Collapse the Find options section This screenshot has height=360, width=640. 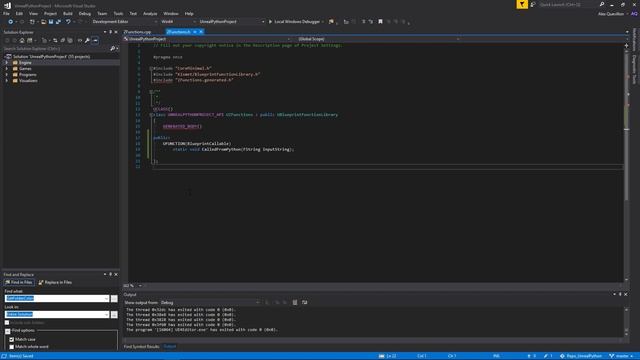pos(8,331)
